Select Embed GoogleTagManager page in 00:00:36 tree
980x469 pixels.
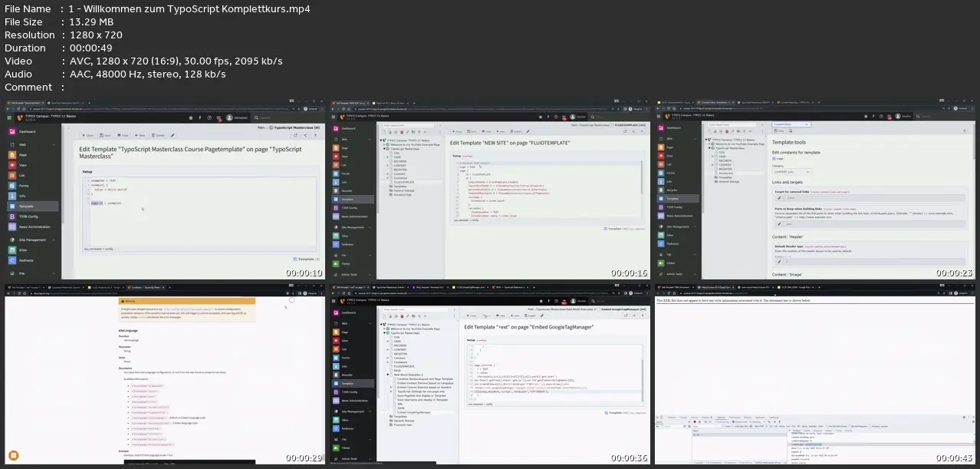pyautogui.click(x=414, y=412)
